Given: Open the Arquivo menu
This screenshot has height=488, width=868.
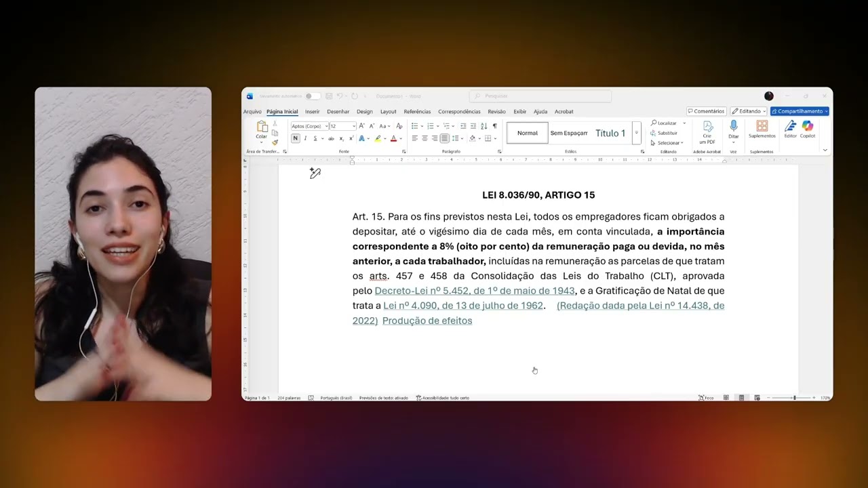Looking at the screenshot, I should point(252,112).
